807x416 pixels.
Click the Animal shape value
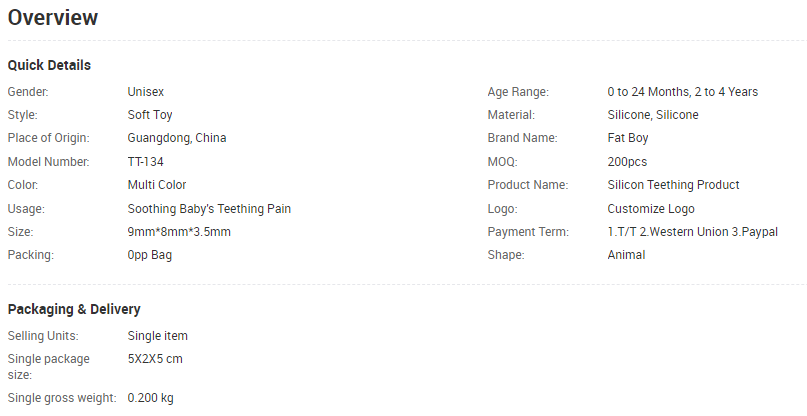click(626, 255)
